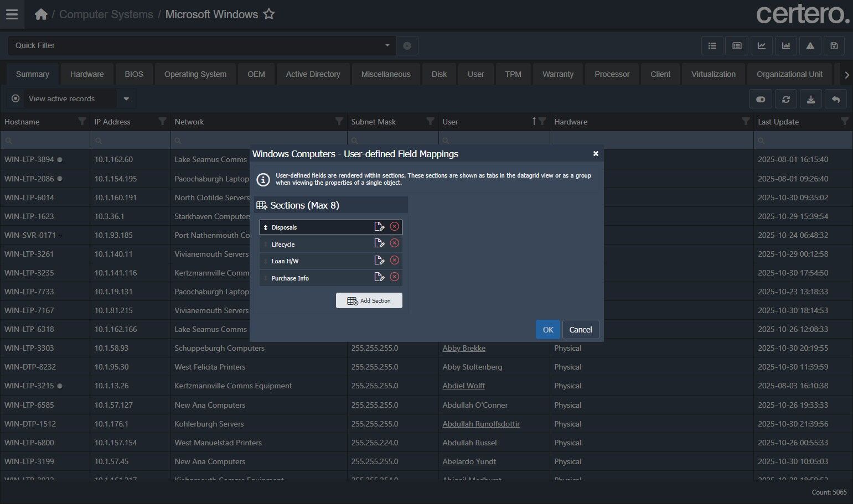Click the alerts warning triangle icon
Viewport: 853px width, 504px height.
(x=810, y=46)
